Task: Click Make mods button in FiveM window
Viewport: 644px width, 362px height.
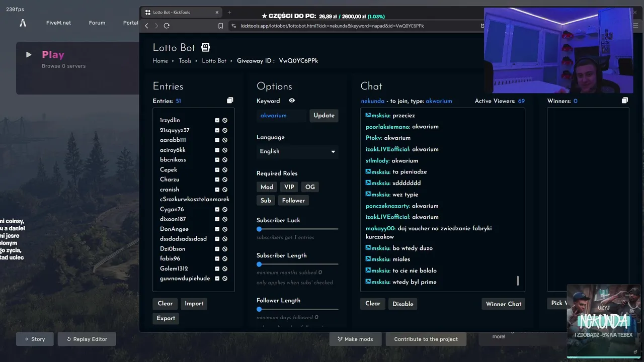Action: (356, 339)
